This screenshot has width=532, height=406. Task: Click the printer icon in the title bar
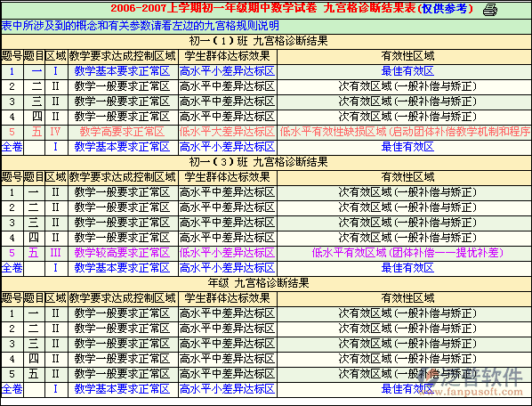tap(490, 10)
